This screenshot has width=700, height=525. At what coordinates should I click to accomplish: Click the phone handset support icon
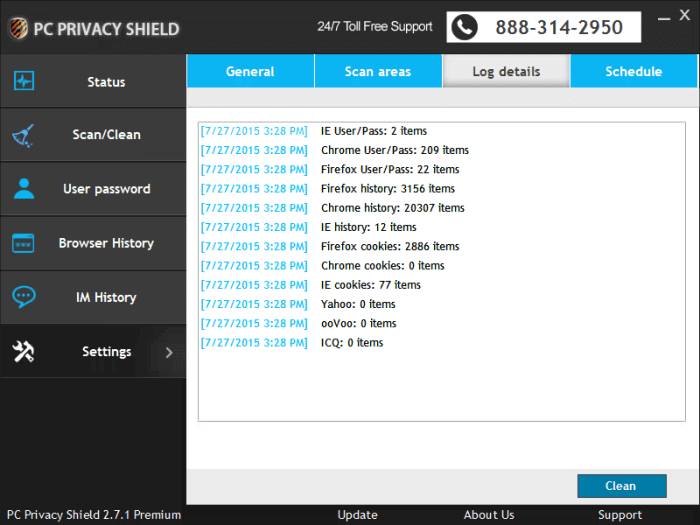point(464,27)
